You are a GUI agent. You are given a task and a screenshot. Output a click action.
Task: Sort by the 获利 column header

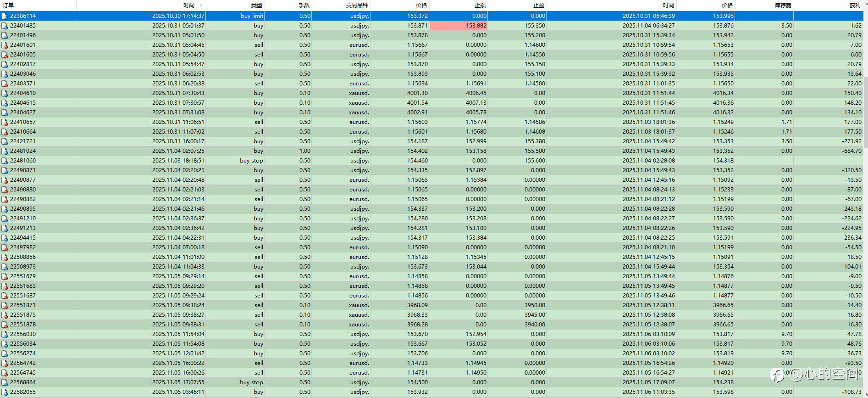[829, 6]
